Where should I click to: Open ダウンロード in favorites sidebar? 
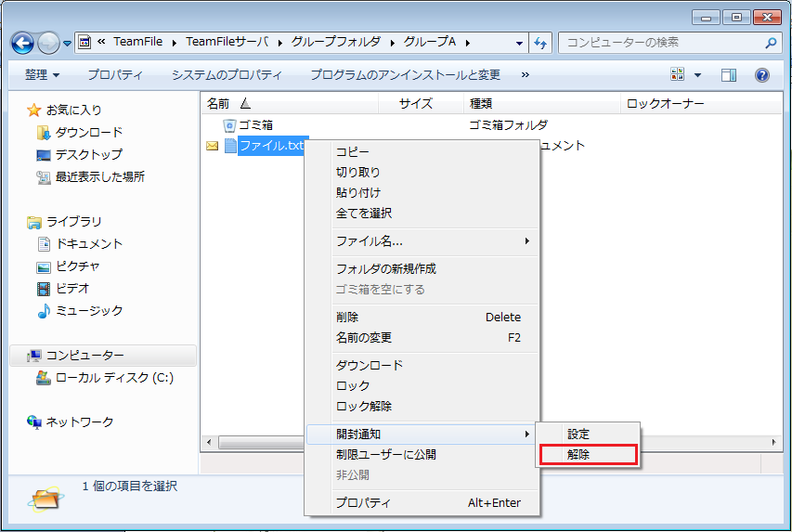[88, 132]
